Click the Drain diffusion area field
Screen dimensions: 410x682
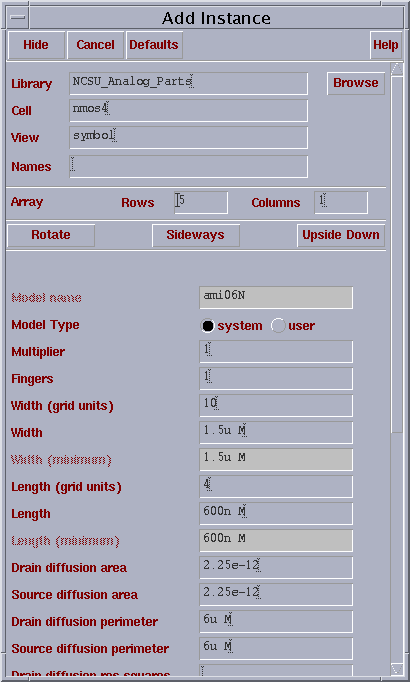pos(276,567)
